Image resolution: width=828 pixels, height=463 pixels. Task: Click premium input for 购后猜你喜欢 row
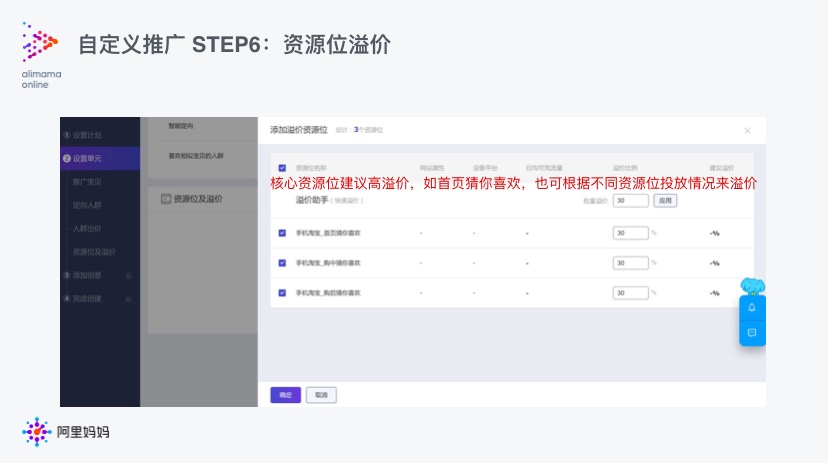pos(631,293)
